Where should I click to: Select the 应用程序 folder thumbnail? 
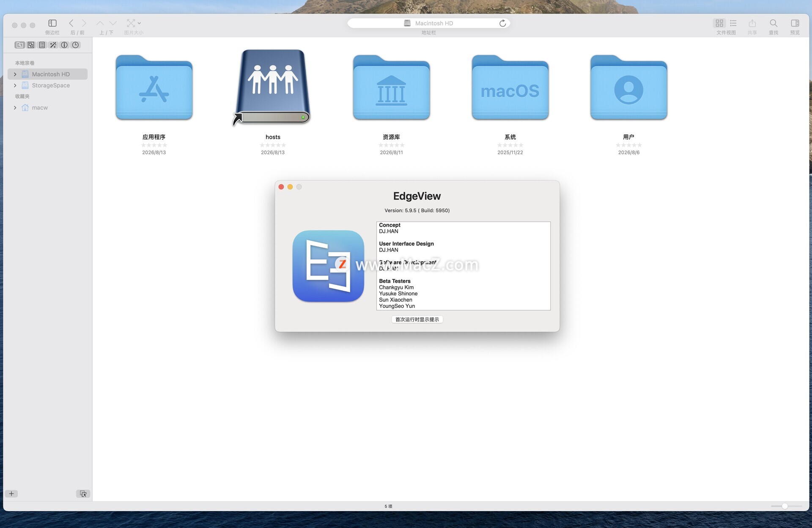154,88
